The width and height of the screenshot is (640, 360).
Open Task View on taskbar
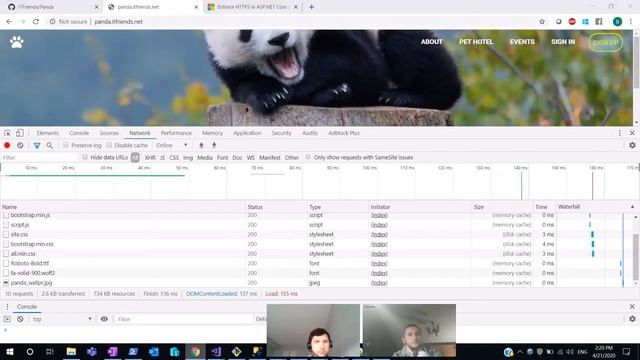[x=50, y=351]
